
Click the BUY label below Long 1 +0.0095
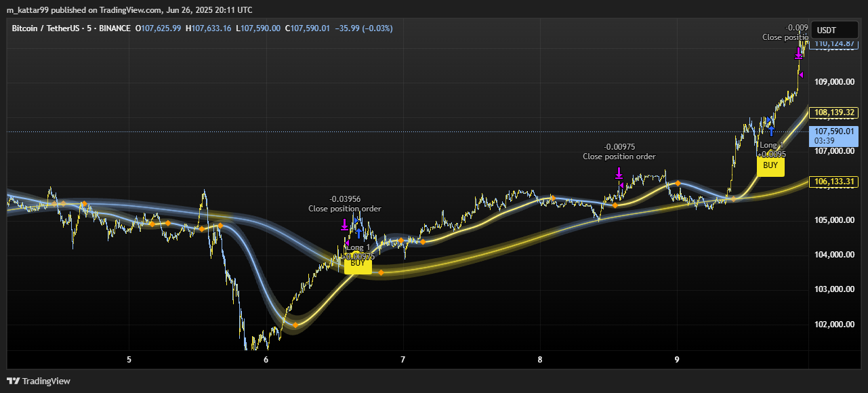[x=770, y=165]
